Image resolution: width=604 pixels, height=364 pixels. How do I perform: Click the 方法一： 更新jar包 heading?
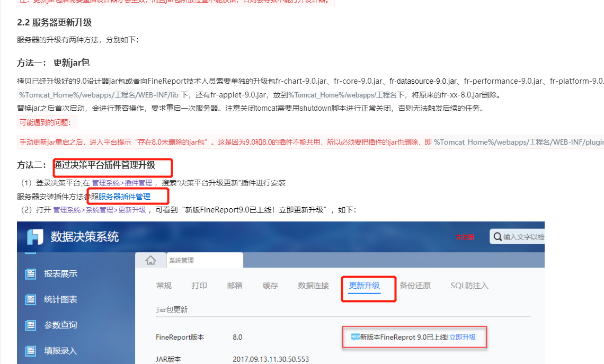[53, 63]
